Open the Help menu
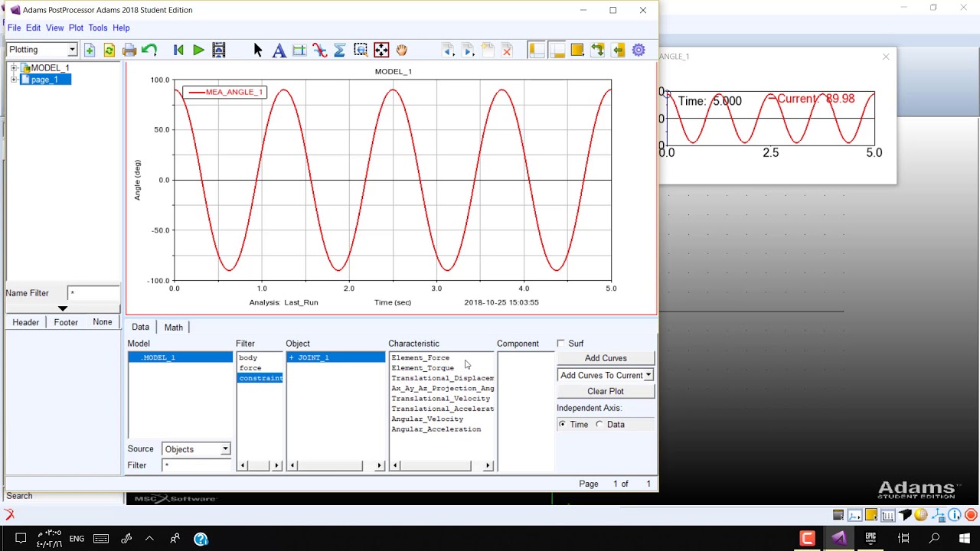Screen dimensions: 980x551 pos(121,28)
